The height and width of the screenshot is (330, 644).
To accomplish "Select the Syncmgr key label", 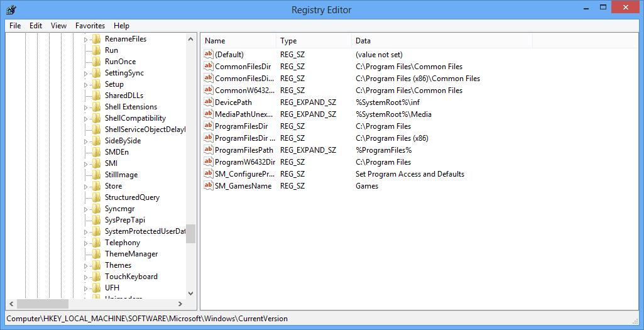I will tap(119, 208).
